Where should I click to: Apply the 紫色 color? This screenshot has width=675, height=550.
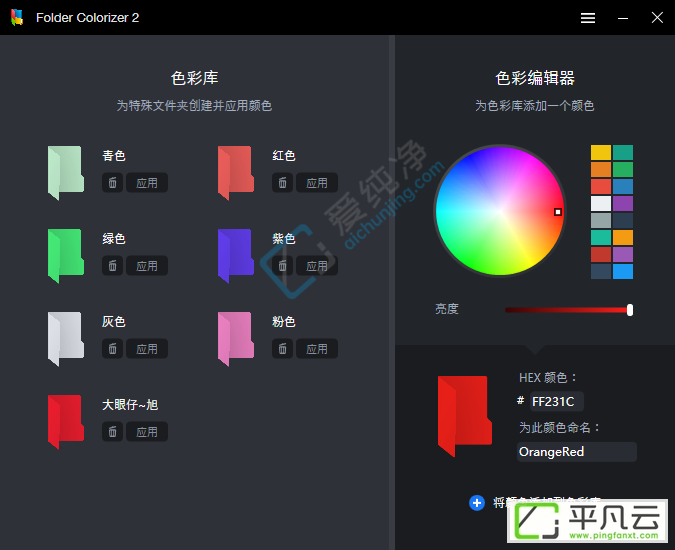pyautogui.click(x=317, y=266)
